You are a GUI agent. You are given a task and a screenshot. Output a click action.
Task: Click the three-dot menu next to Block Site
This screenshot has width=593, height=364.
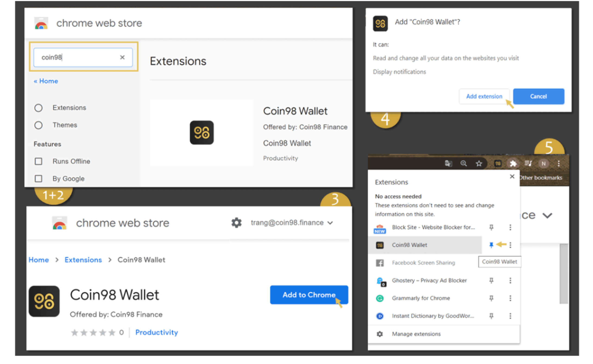point(510,227)
